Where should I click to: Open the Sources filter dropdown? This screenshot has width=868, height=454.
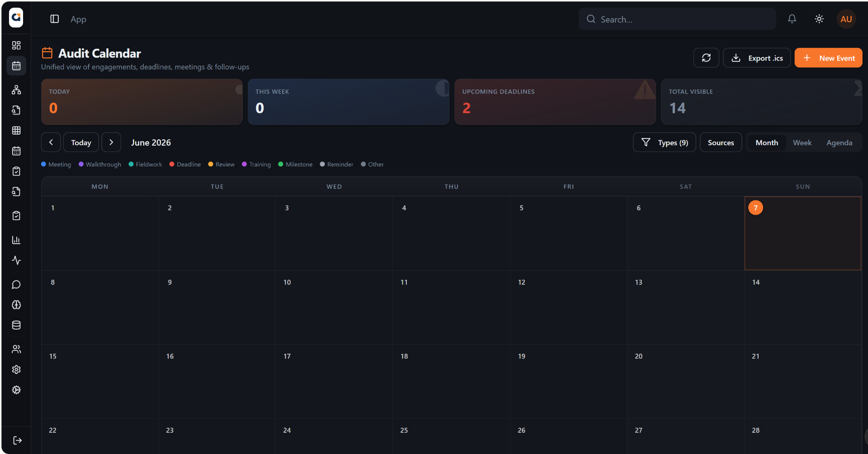(721, 142)
